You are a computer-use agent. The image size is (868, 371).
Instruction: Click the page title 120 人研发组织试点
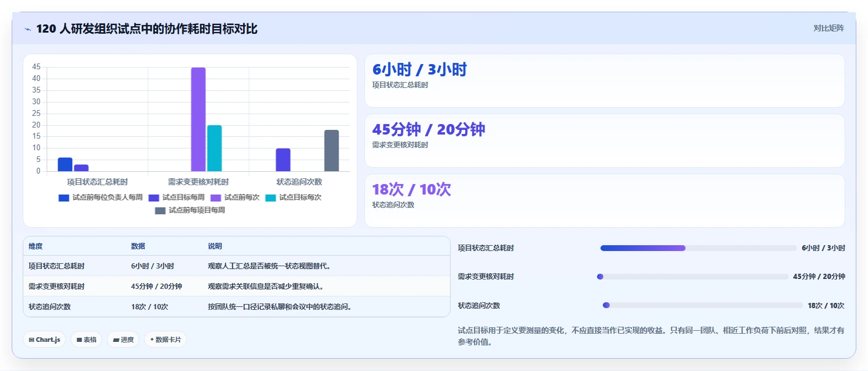click(x=147, y=29)
